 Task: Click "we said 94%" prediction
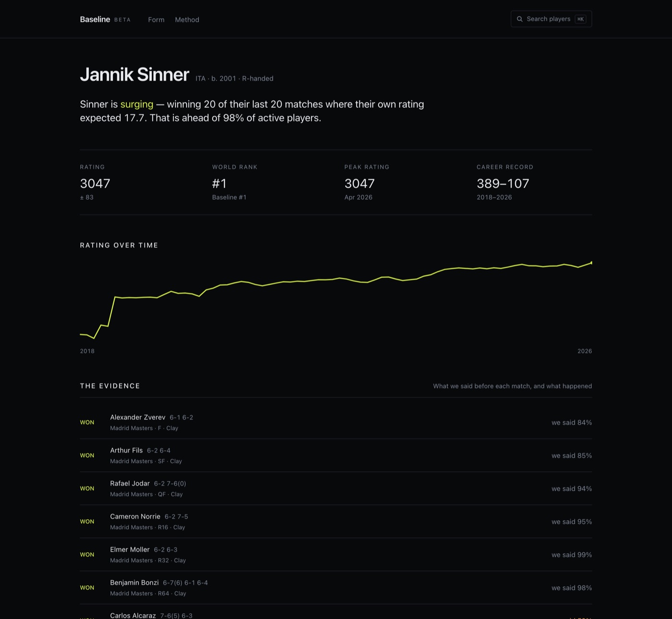point(572,489)
